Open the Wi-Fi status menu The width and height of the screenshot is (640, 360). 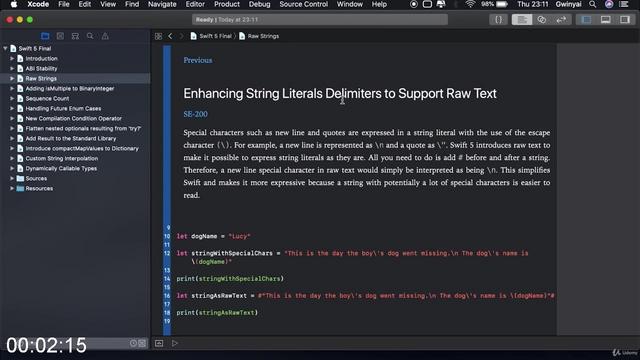(470, 4)
